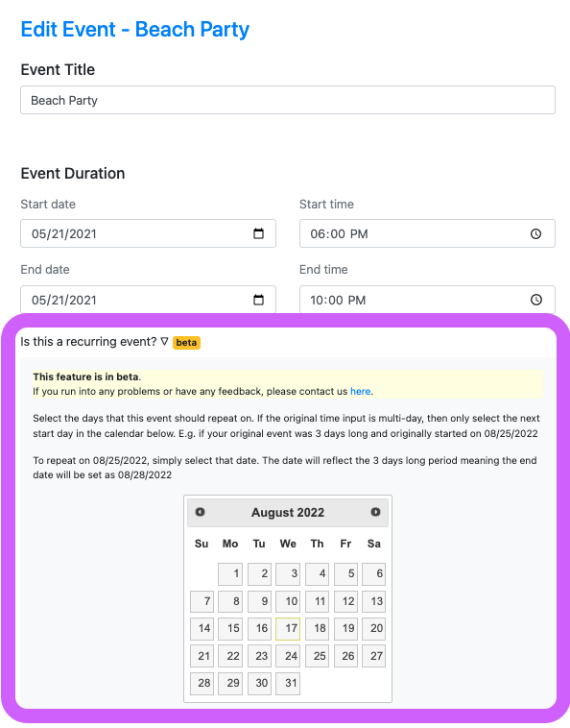The width and height of the screenshot is (570, 728).
Task: Click the August 2022 month header
Action: tap(288, 513)
